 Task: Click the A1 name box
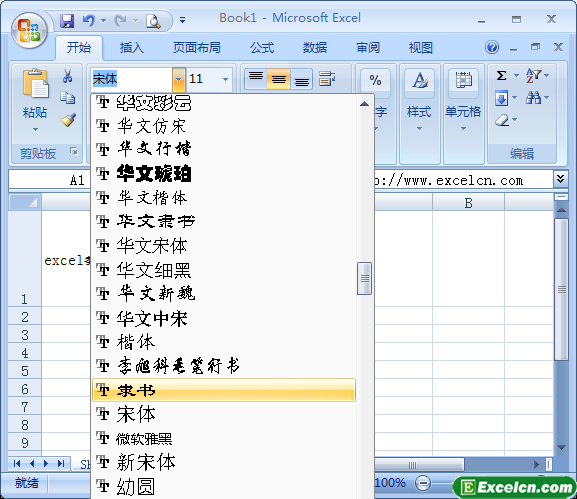pyautogui.click(x=49, y=180)
